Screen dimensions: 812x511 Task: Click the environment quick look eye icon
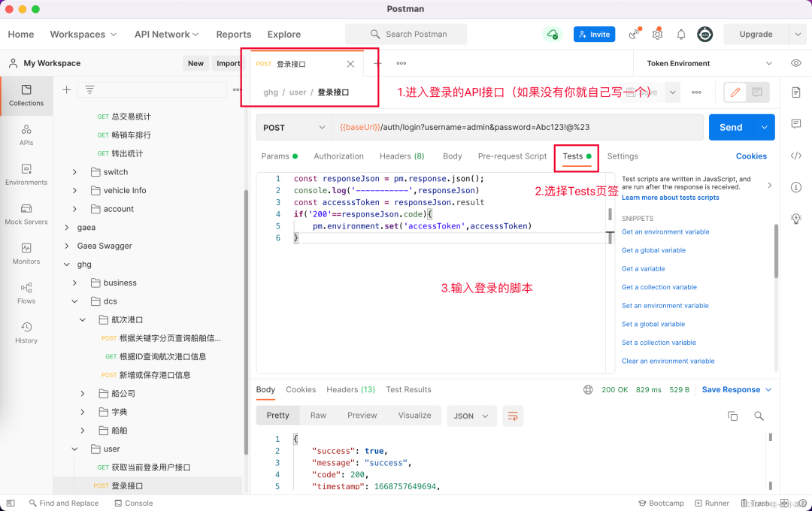(x=796, y=63)
